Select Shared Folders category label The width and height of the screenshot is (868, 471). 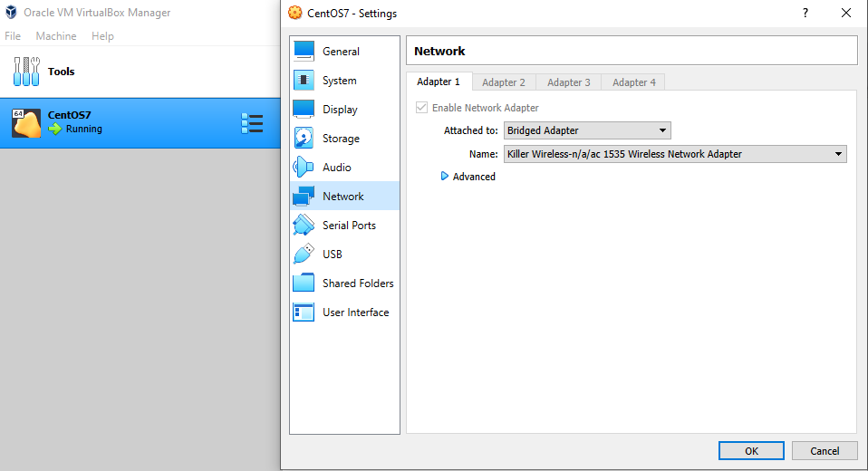click(358, 283)
